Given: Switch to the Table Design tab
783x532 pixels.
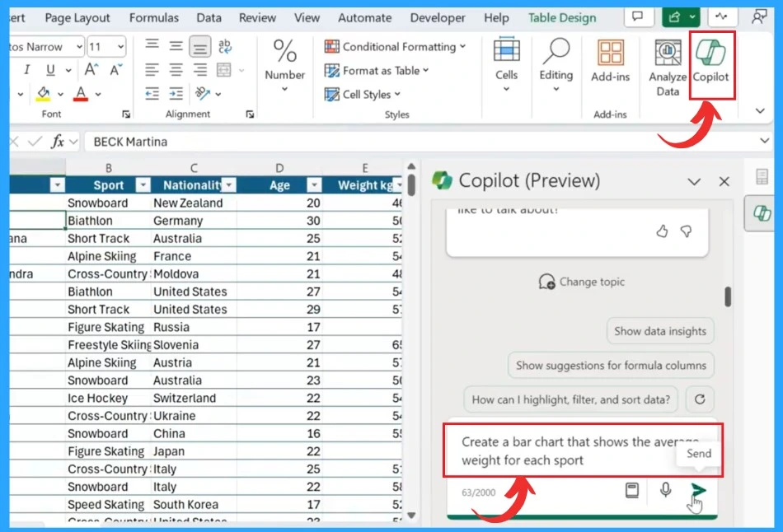Looking at the screenshot, I should coord(562,17).
